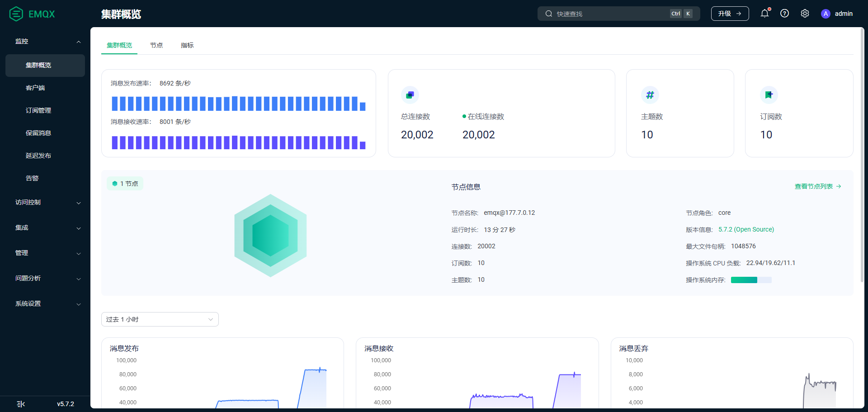Open the help question mark icon
This screenshot has height=412, width=868.
[x=785, y=14]
